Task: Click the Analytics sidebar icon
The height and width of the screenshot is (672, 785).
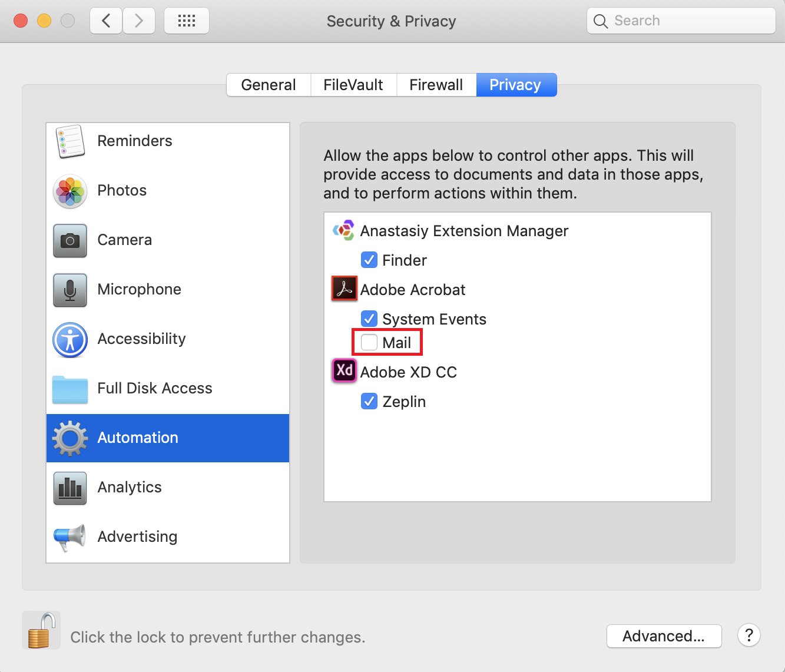Action: 69,488
